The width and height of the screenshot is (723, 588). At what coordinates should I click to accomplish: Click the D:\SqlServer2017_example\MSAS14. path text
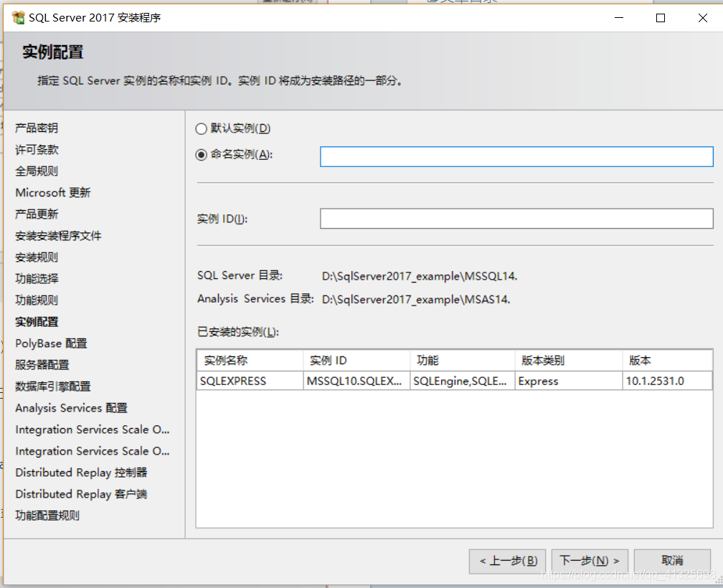[x=416, y=300]
